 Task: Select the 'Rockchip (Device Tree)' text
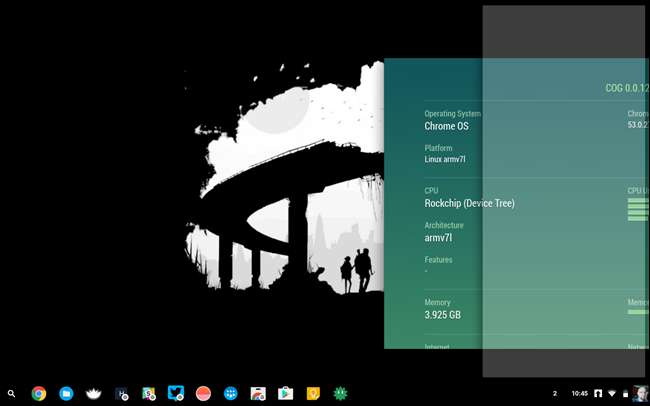pos(469,203)
